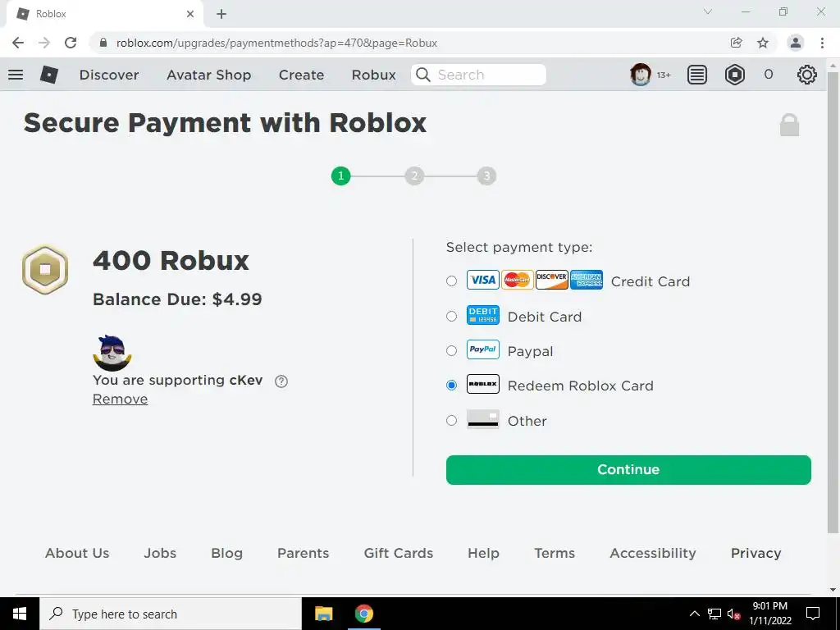Open the Gift Cards footer link

399,553
